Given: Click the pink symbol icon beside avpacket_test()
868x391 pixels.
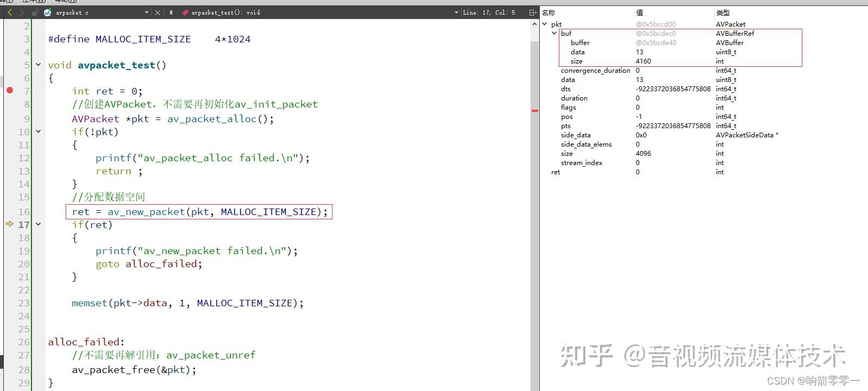Looking at the screenshot, I should [x=186, y=12].
